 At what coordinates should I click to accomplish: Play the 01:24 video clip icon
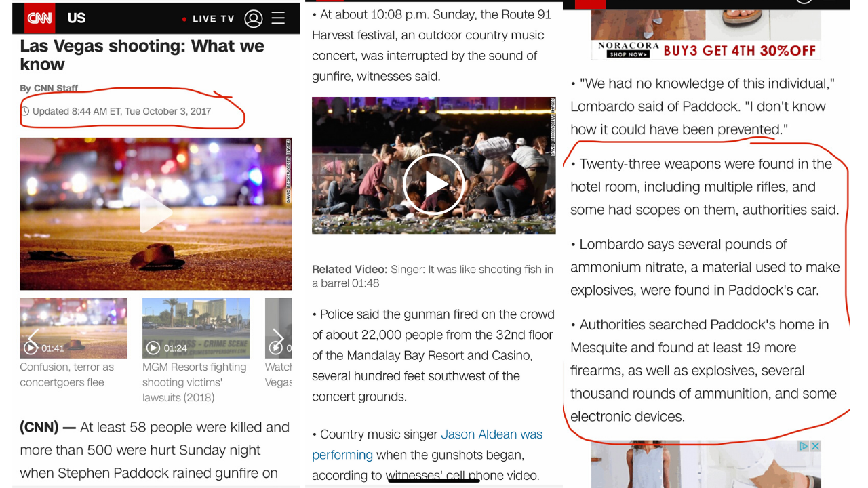coord(153,348)
